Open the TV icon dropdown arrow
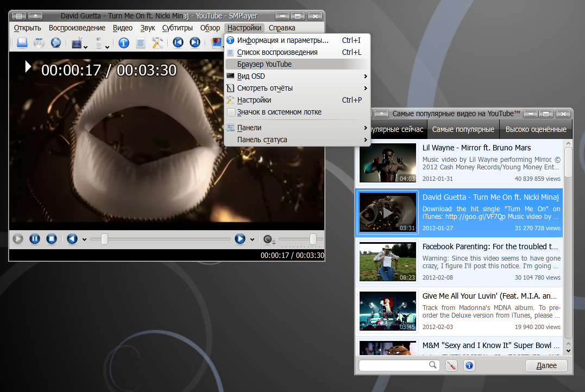The image size is (585, 392). tap(85, 47)
